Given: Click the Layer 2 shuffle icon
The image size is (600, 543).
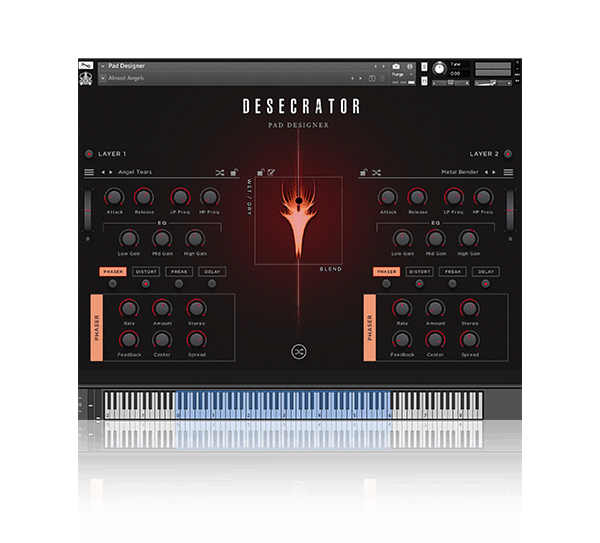Looking at the screenshot, I should point(376,172).
